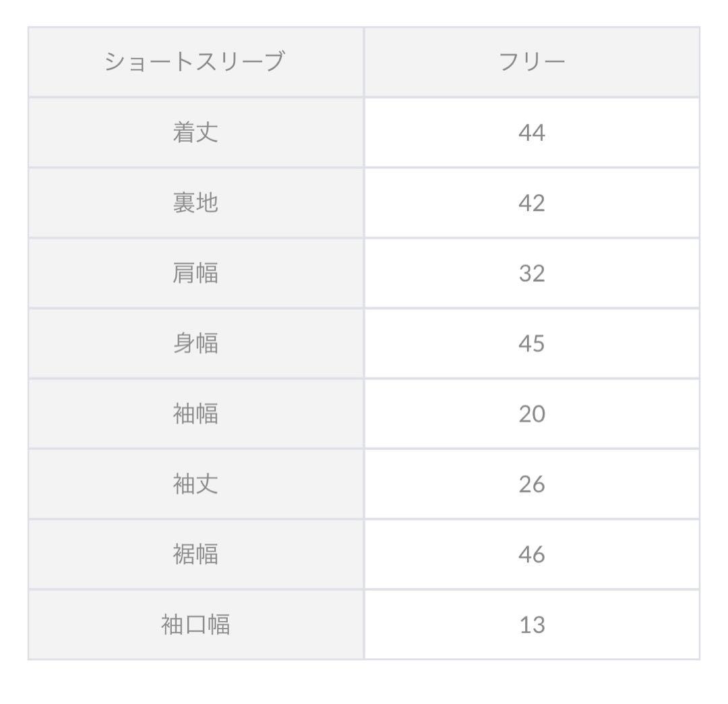Click the 袖幅 value 20
This screenshot has width=728, height=704.
coord(532,414)
